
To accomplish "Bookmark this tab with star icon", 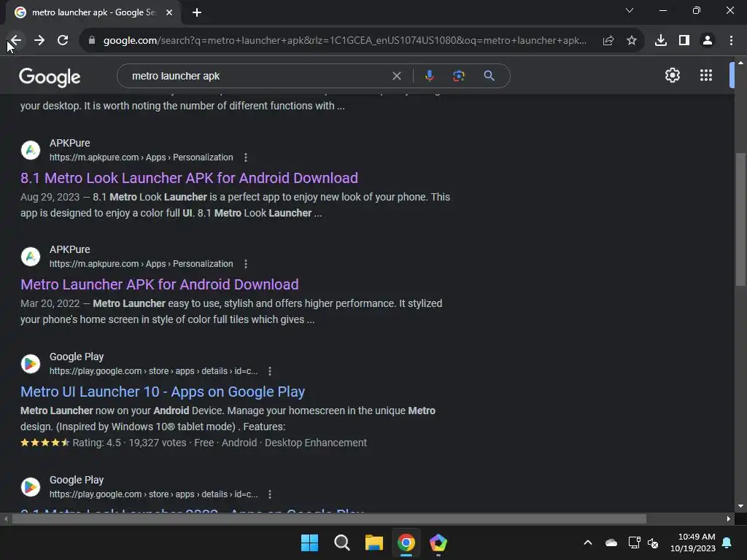I will 632,41.
